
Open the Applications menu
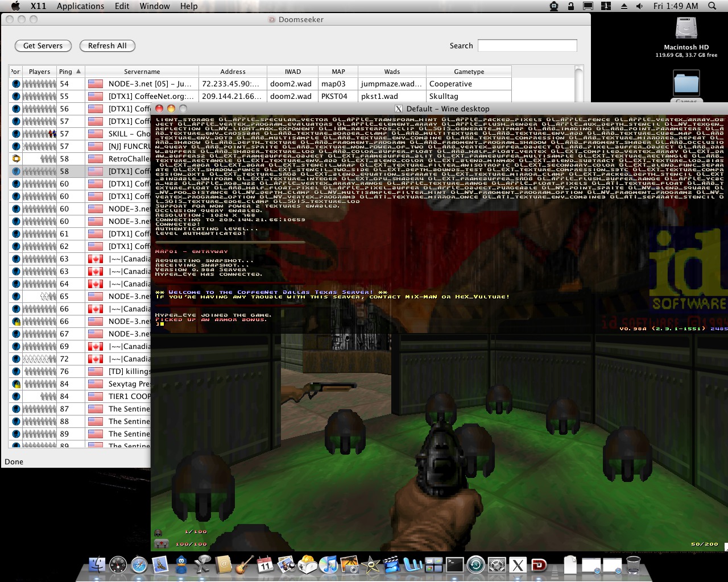pos(80,6)
